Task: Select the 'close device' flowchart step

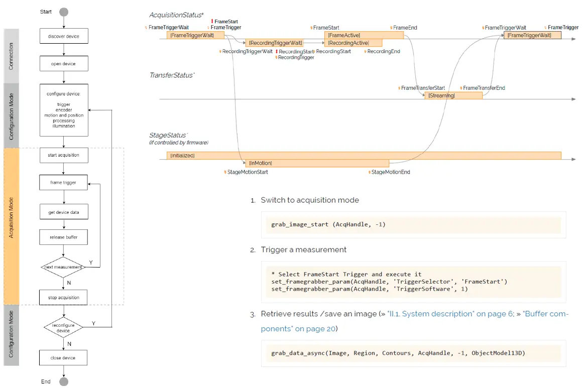Action: 64,358
